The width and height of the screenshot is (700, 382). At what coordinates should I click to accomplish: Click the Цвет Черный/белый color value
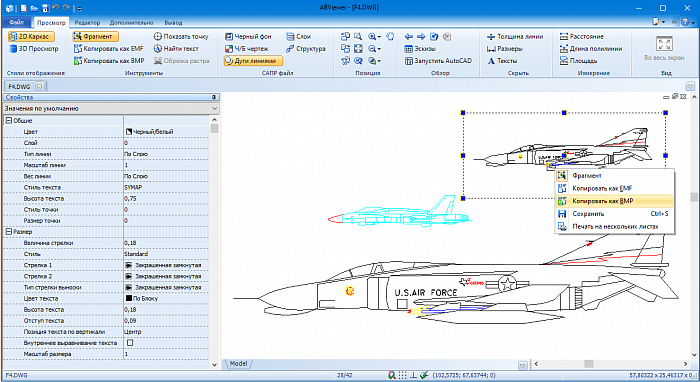point(166,132)
